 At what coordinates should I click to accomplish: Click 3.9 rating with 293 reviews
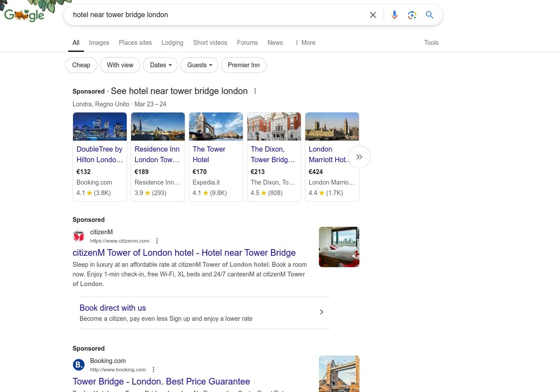pyautogui.click(x=150, y=193)
